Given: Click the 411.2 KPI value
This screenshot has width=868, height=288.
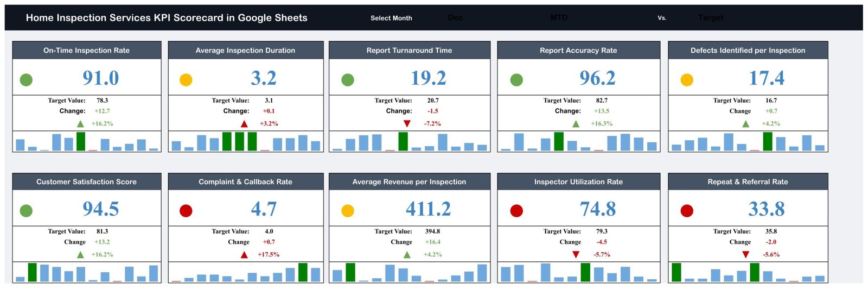Looking at the screenshot, I should coord(429,209).
